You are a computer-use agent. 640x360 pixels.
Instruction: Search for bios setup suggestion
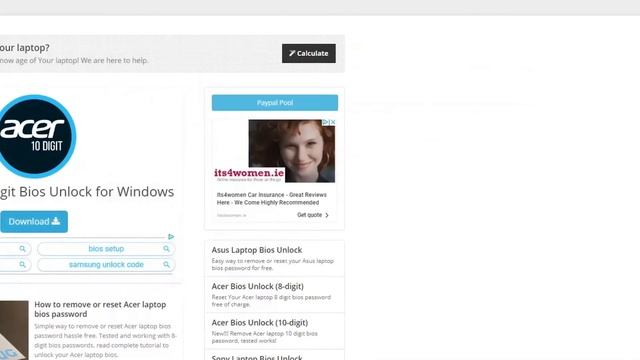[x=106, y=249]
